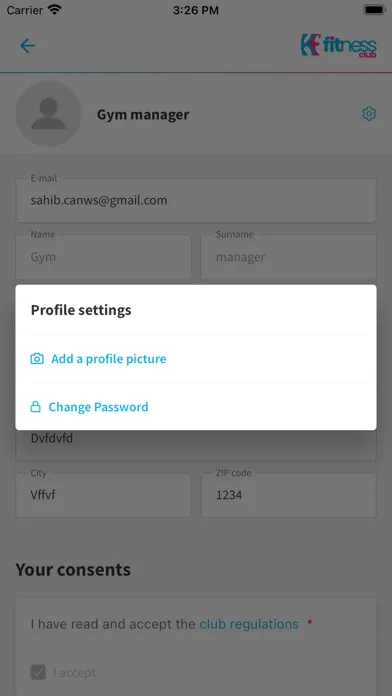392x696 pixels.
Task: Tap the E-mail input field
Action: click(x=196, y=201)
